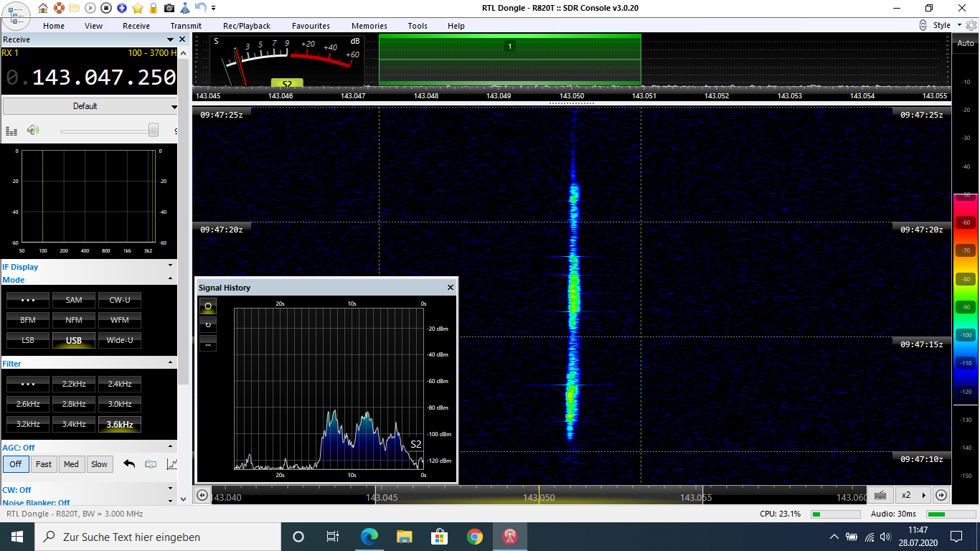Select the CW-U mode button

[x=120, y=300]
